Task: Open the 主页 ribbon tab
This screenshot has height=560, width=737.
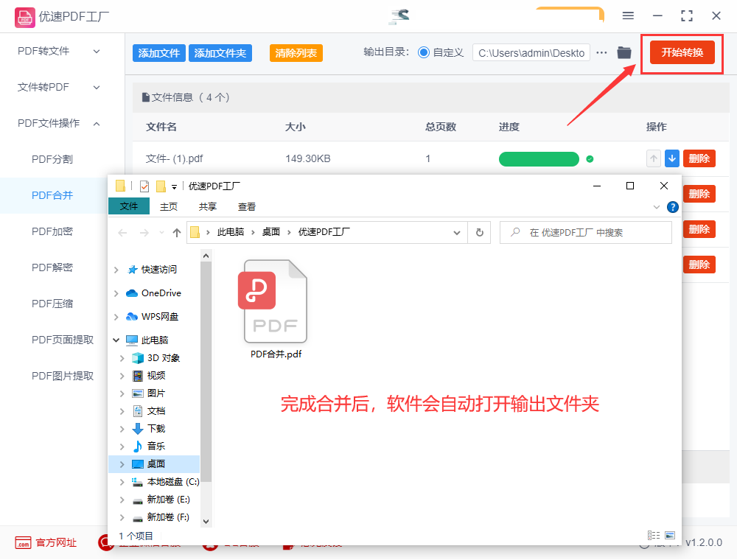Action: [x=168, y=207]
